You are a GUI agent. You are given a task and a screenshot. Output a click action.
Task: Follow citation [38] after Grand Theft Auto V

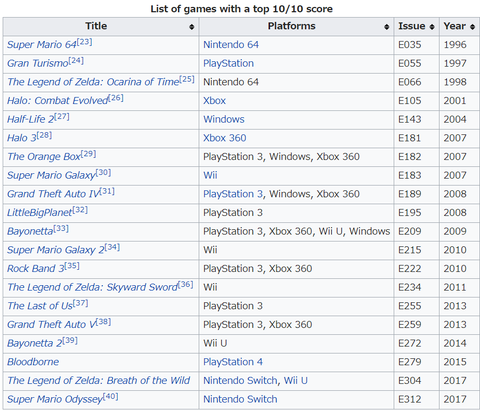click(x=103, y=322)
